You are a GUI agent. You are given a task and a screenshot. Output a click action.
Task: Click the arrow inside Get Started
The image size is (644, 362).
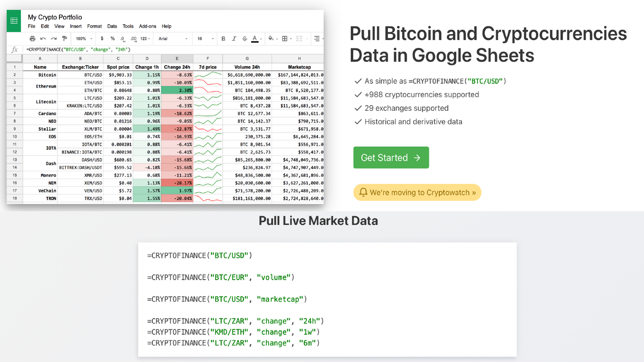tap(417, 158)
